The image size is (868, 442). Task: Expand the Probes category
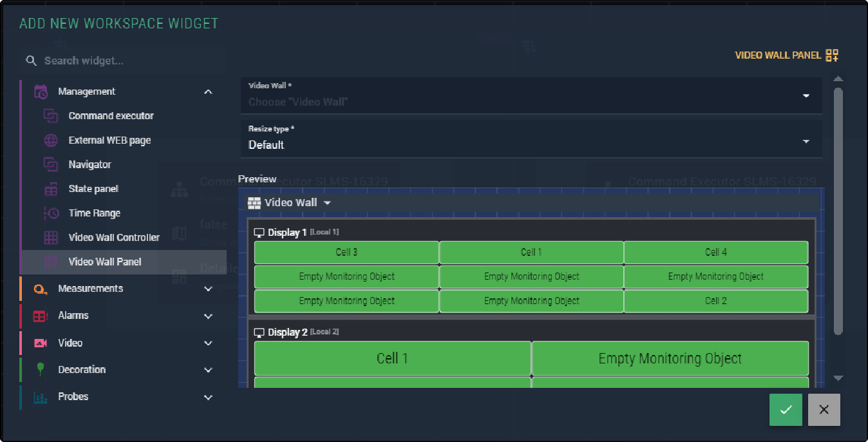(x=207, y=398)
